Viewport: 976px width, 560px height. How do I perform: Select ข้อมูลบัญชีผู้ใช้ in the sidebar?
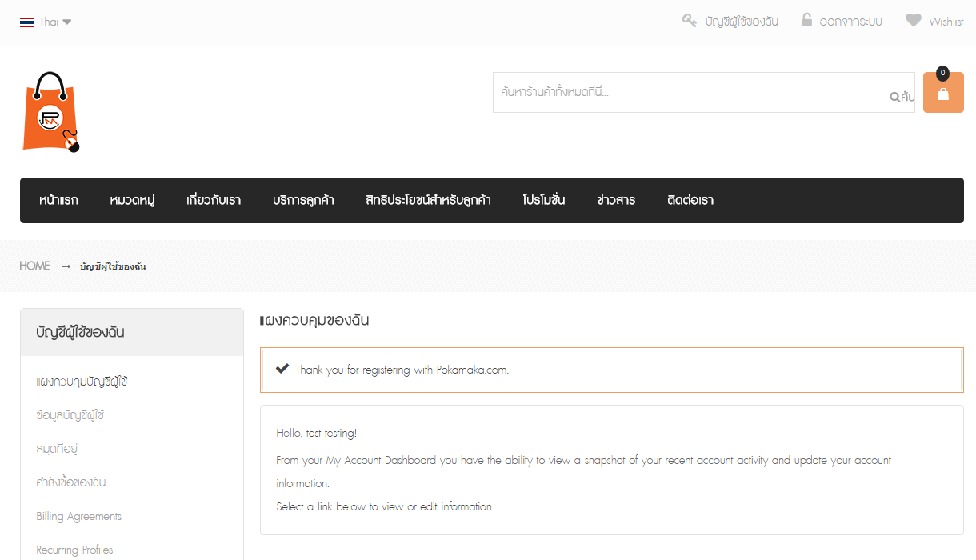coord(70,415)
